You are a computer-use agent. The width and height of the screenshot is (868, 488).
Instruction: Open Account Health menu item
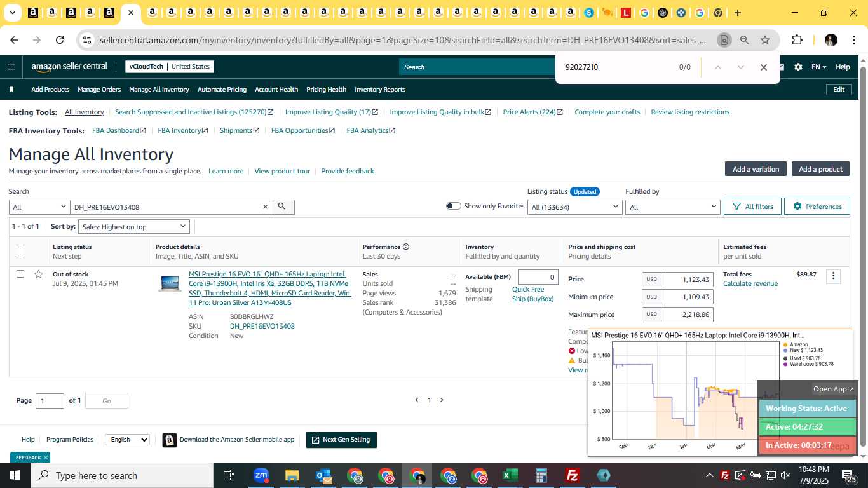[276, 90]
